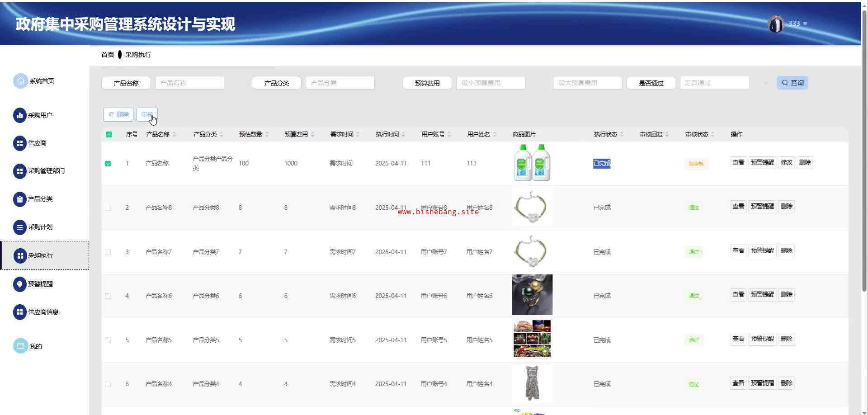Open the 我的 profile icon in sidebar
The width and height of the screenshot is (868, 415).
(20, 346)
